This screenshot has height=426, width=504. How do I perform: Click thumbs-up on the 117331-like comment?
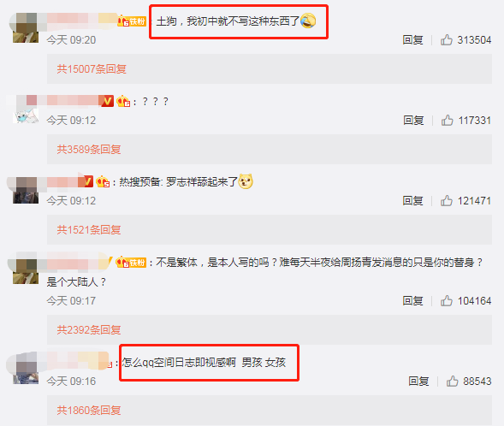(x=448, y=120)
